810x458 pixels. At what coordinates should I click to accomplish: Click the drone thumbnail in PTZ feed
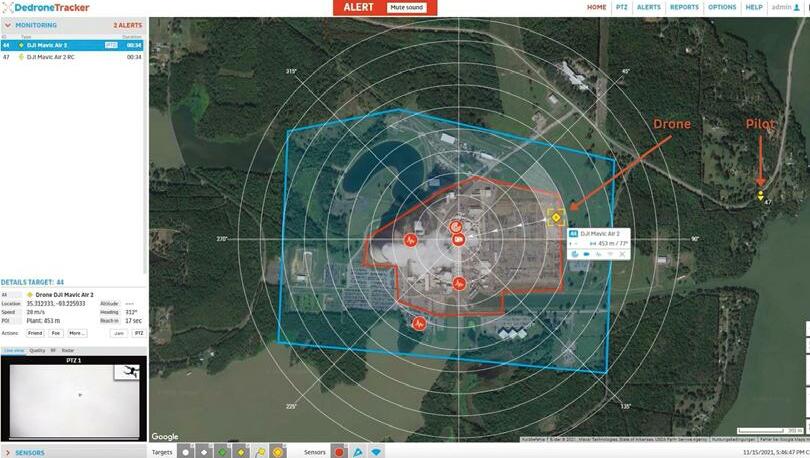(x=128, y=372)
